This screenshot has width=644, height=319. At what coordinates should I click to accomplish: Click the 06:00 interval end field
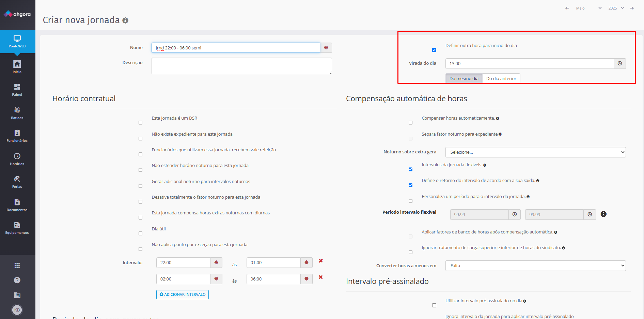tap(273, 279)
